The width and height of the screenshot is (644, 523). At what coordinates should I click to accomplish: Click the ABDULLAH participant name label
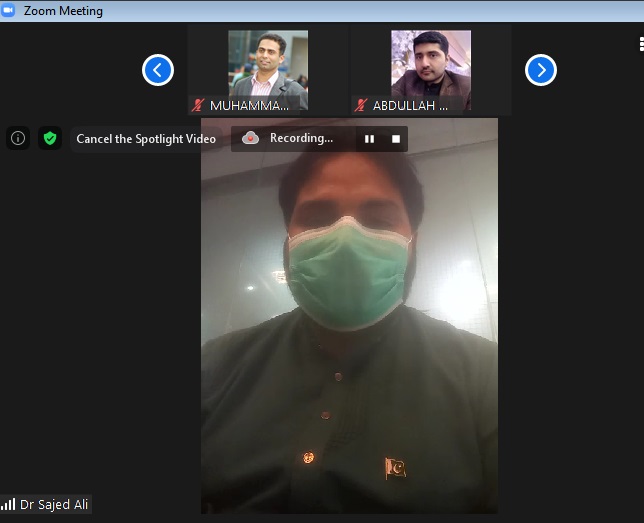(410, 105)
